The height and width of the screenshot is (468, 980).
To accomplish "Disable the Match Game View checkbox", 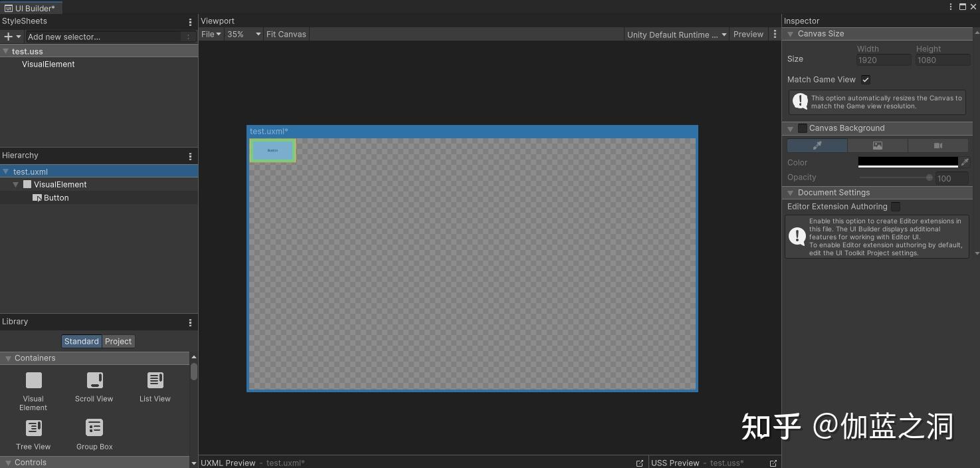I will point(866,79).
